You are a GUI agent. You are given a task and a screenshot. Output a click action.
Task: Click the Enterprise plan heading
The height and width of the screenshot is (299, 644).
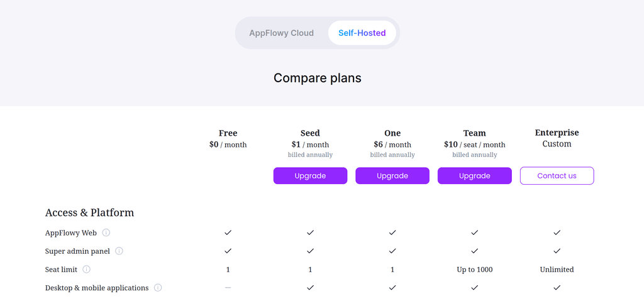pyautogui.click(x=557, y=133)
